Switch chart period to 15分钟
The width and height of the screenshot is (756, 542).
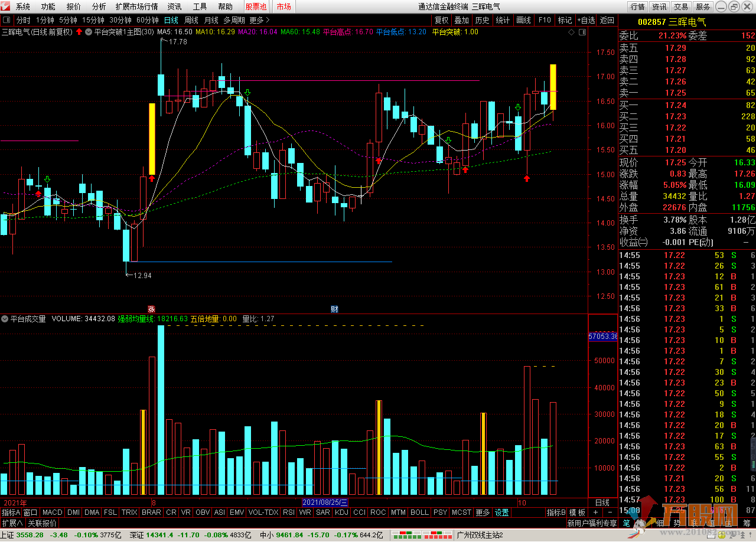[93, 20]
